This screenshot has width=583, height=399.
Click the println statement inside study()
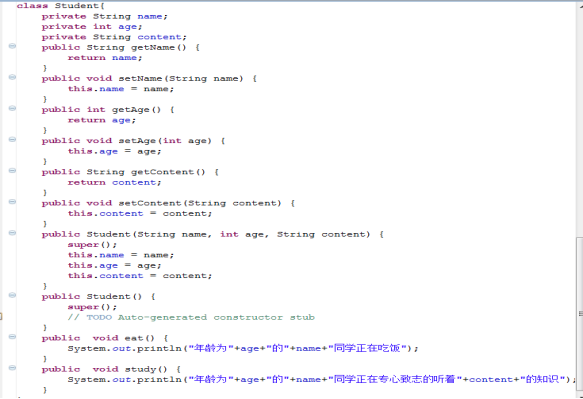[x=321, y=379]
